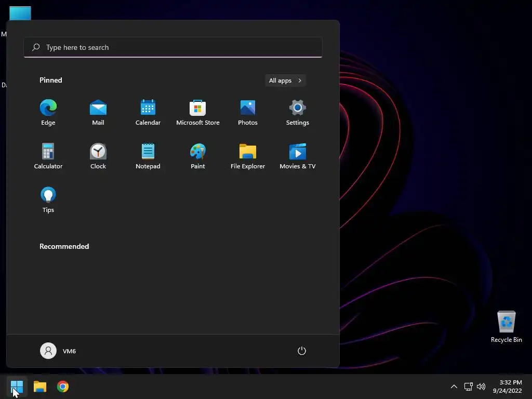Open the Edge browser from pinned apps
532x399 pixels.
[48, 113]
